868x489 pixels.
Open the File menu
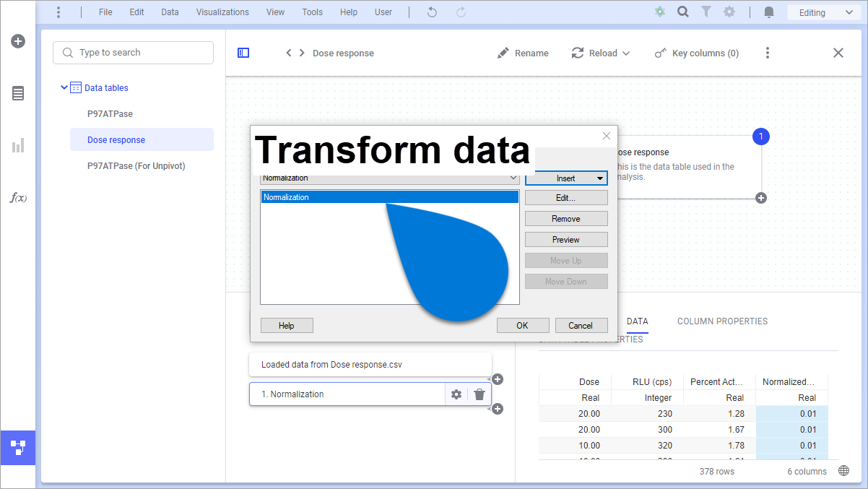(105, 12)
